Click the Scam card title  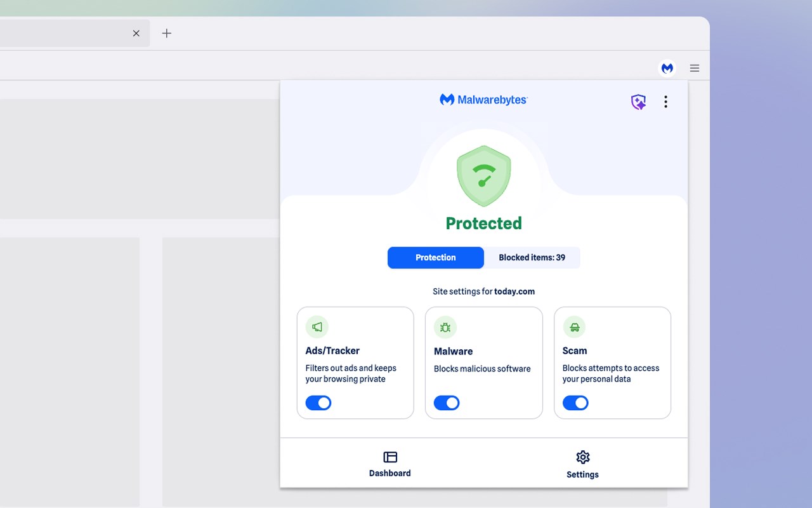point(575,351)
